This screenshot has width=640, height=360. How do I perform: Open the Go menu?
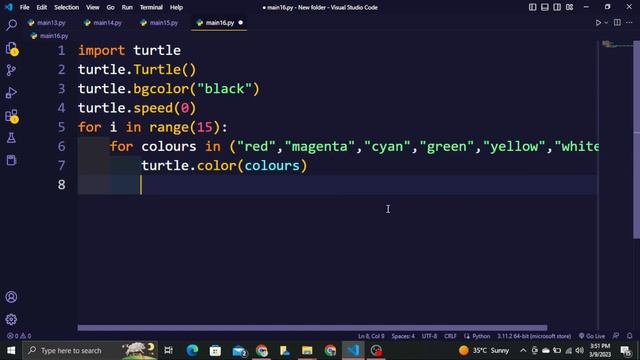point(110,7)
